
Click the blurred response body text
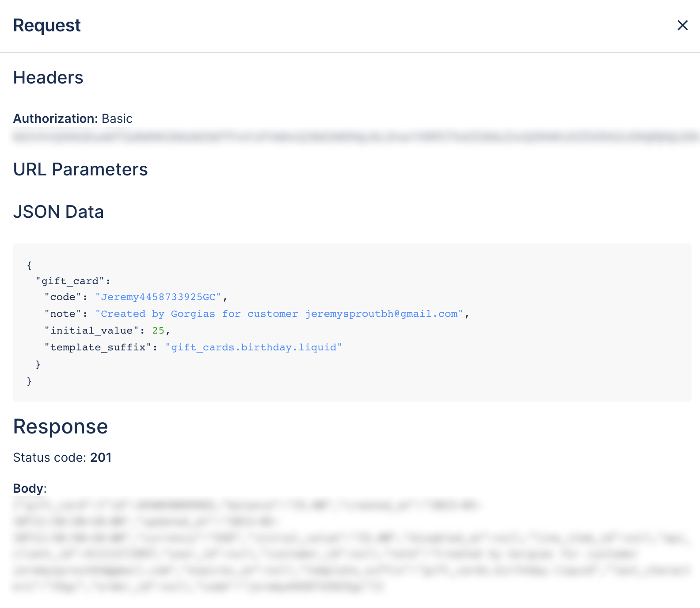pyautogui.click(x=309, y=546)
